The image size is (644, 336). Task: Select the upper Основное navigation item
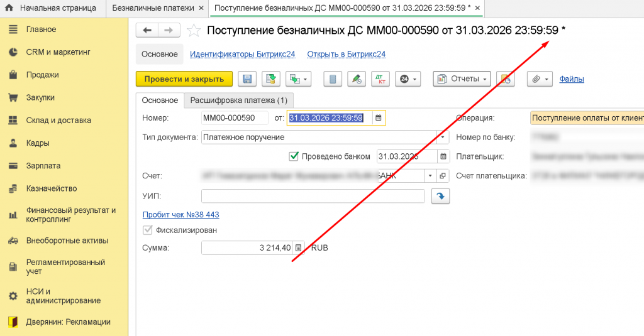(159, 54)
